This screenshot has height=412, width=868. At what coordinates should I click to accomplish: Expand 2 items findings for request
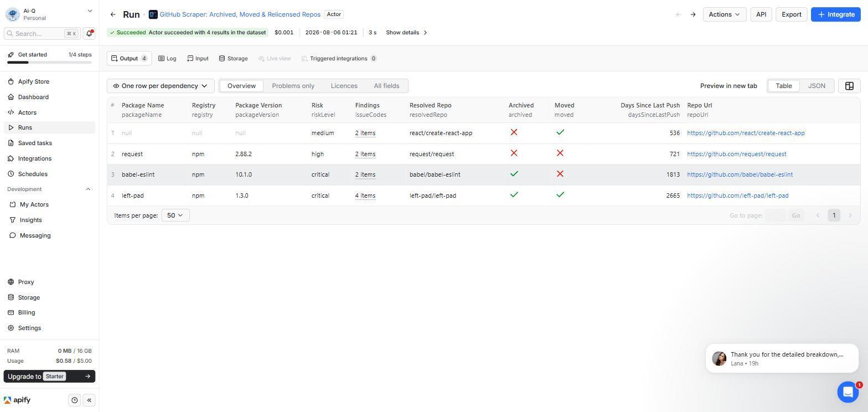[365, 154]
